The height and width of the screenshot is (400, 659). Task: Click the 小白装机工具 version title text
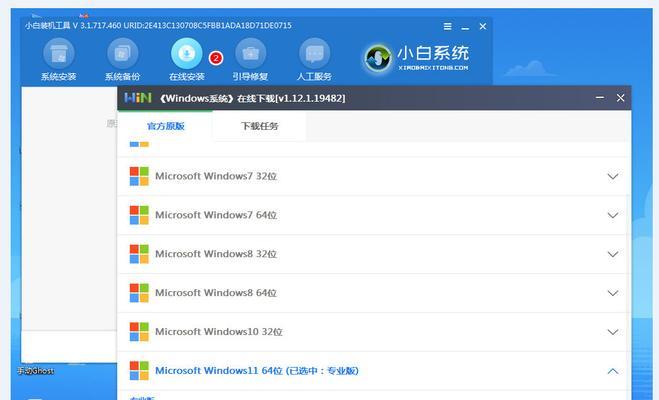[x=158, y=26]
